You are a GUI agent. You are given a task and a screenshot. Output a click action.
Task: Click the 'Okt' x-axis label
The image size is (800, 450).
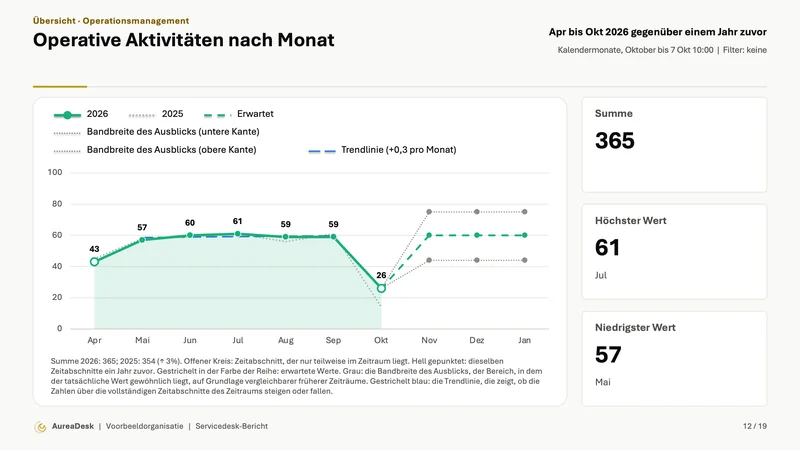381,340
